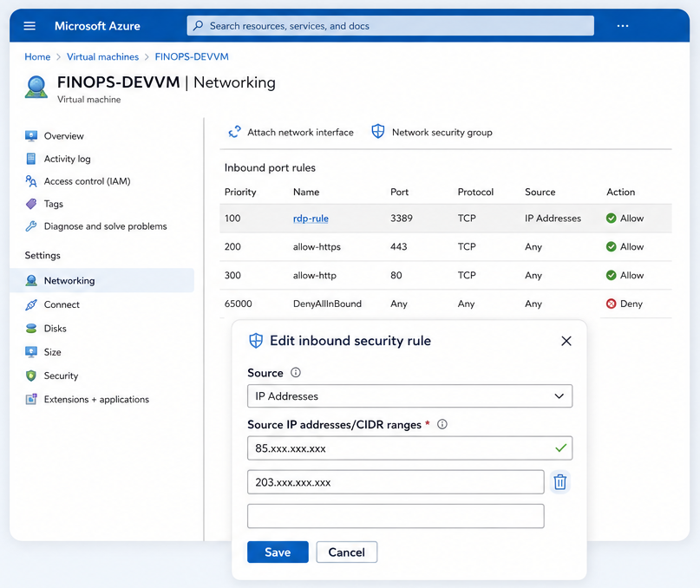This screenshot has width=700, height=588.
Task: Open Activity log in the sidebar
Action: pyautogui.click(x=68, y=159)
